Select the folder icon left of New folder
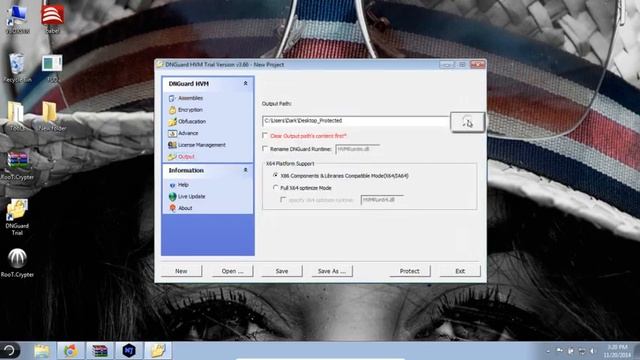 tap(17, 116)
